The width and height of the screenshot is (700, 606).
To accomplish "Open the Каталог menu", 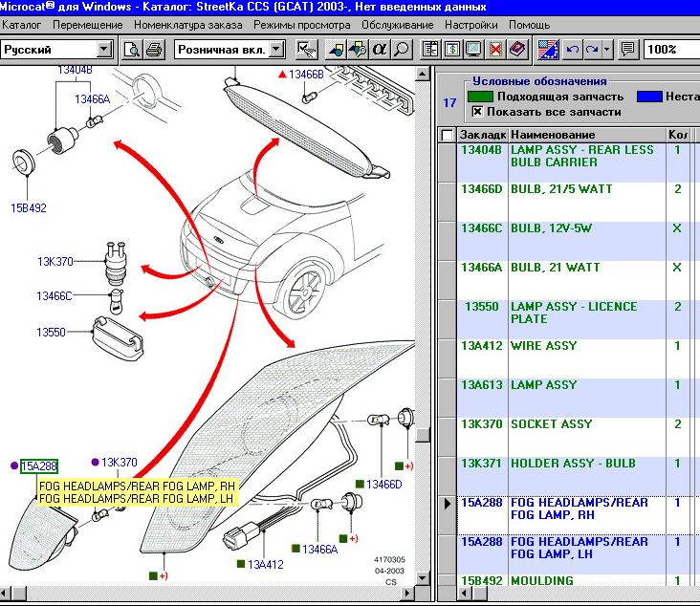I will tap(21, 25).
